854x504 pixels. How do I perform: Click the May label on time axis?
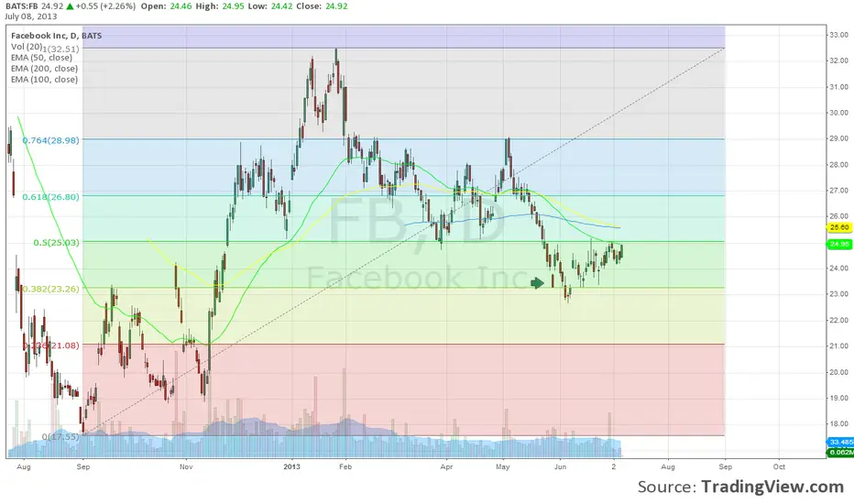click(503, 467)
